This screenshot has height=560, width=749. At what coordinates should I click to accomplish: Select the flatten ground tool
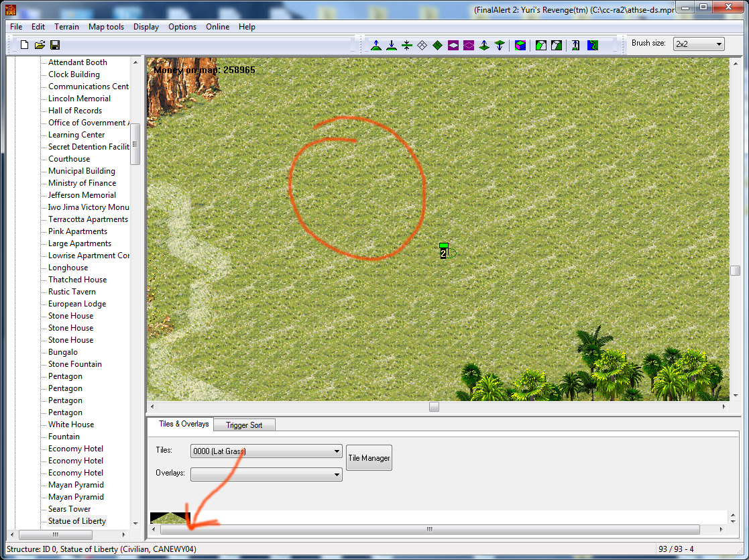(x=406, y=46)
